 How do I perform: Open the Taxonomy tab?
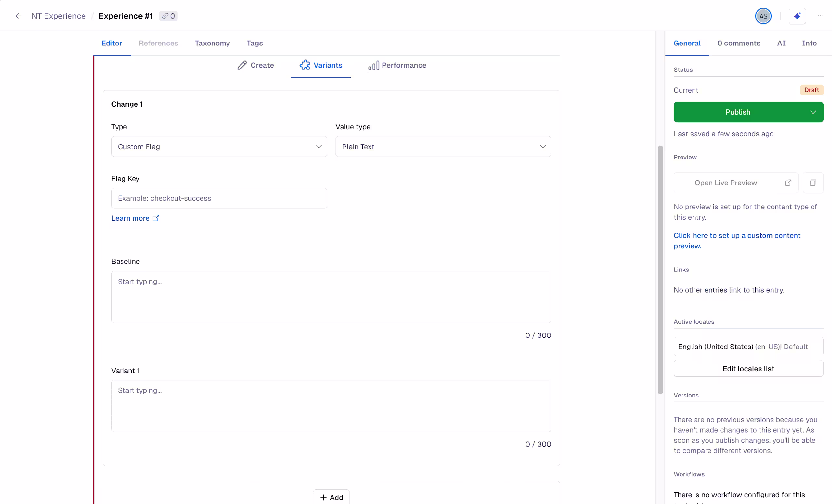tap(213, 43)
